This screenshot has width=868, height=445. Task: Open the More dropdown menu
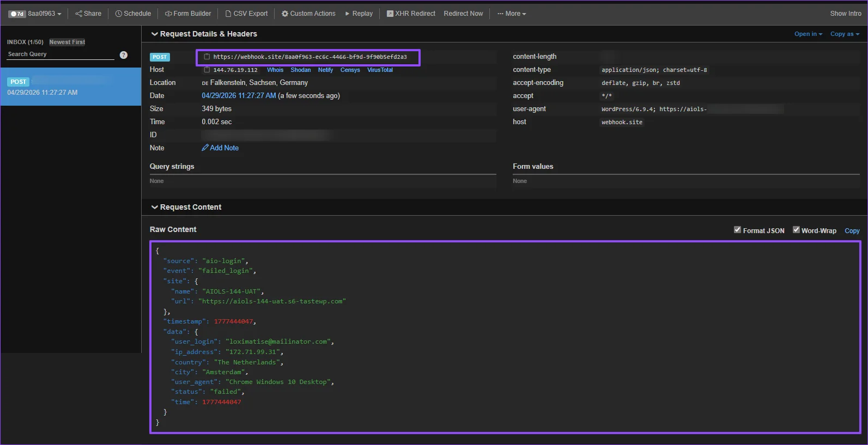(512, 14)
